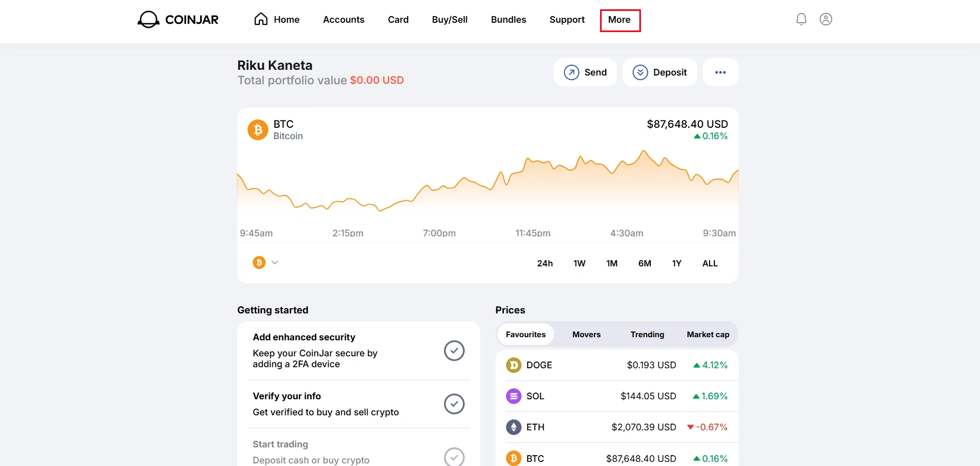Click the Riku Kaneta name heading
Image resolution: width=980 pixels, height=466 pixels.
[275, 65]
